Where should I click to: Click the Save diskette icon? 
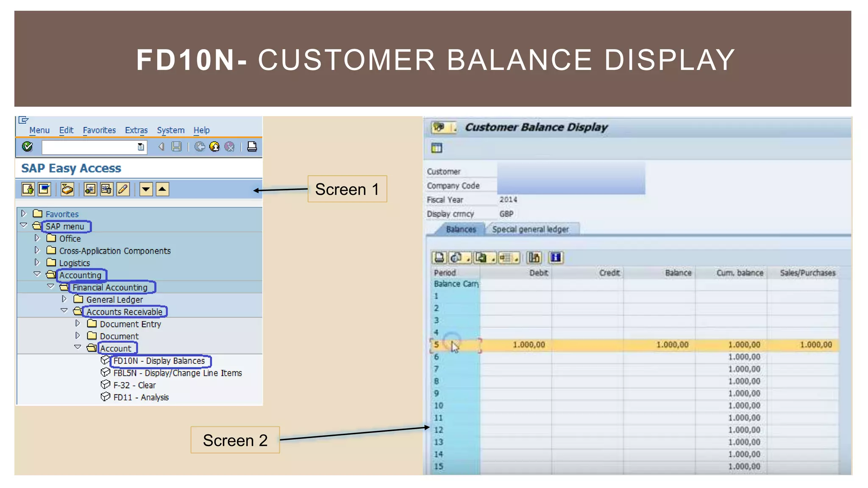[x=176, y=147]
